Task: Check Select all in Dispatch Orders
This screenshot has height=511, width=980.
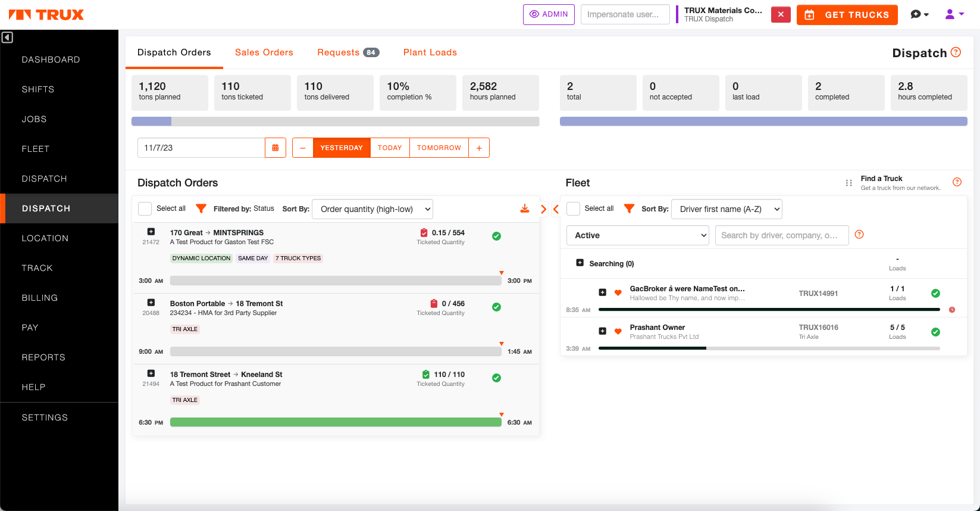Action: click(145, 208)
